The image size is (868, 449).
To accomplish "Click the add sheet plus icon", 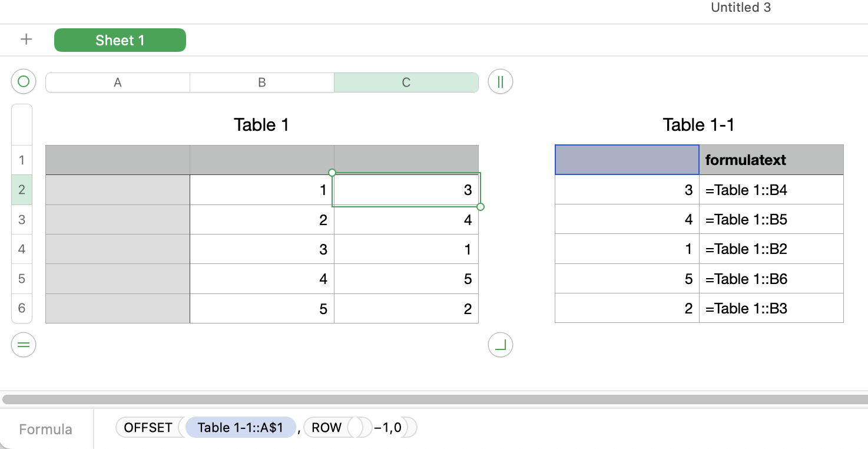I will [26, 40].
